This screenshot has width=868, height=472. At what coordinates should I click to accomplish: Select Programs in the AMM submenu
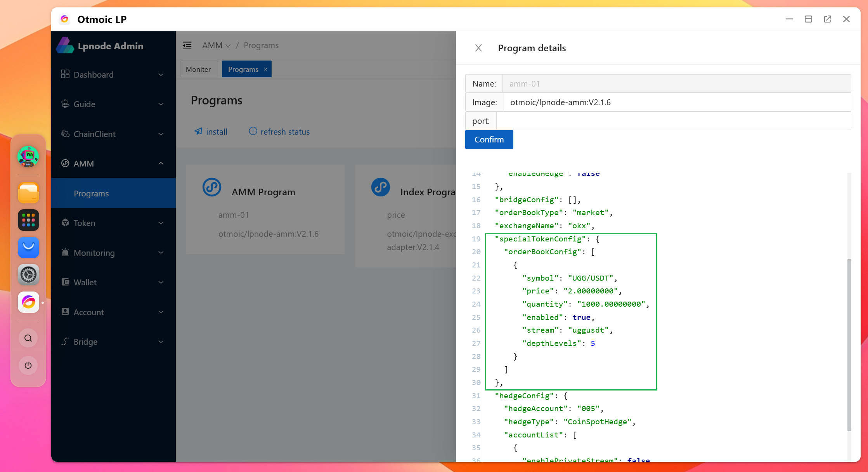tap(91, 193)
